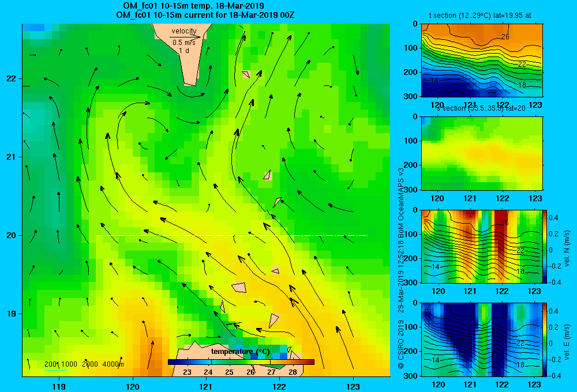Click the 26 contour label in t section
577x392 pixels.
point(505,36)
